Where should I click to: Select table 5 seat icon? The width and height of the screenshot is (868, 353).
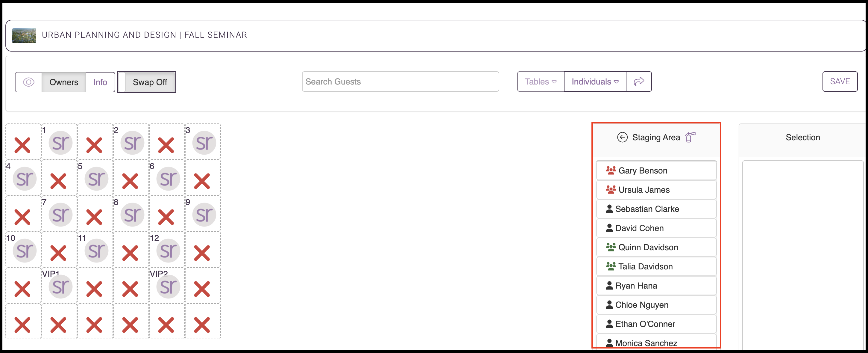tap(96, 179)
